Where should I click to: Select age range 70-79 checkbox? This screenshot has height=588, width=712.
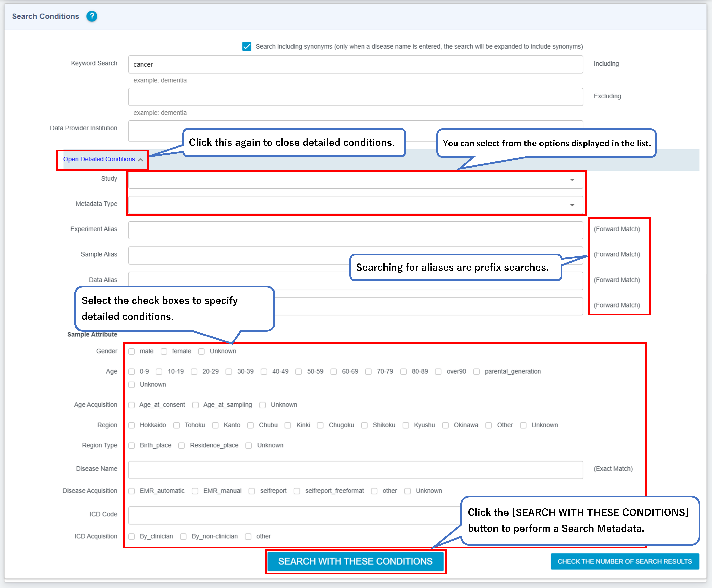click(x=368, y=372)
